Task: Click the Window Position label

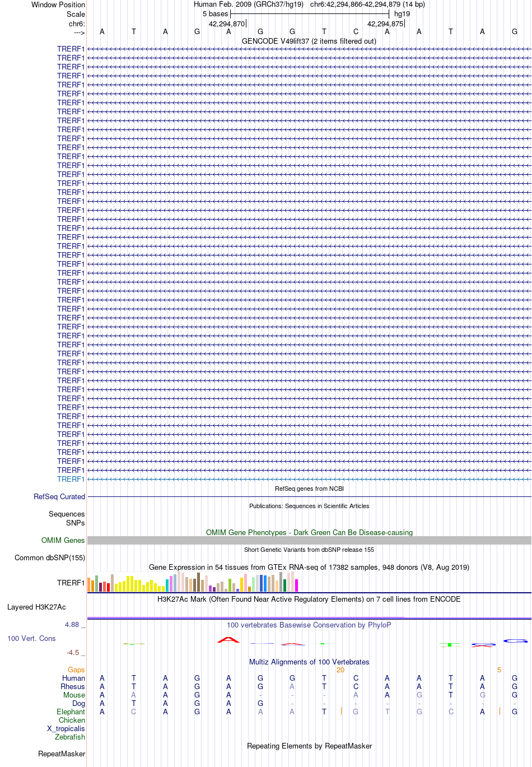Action: coord(58,4)
